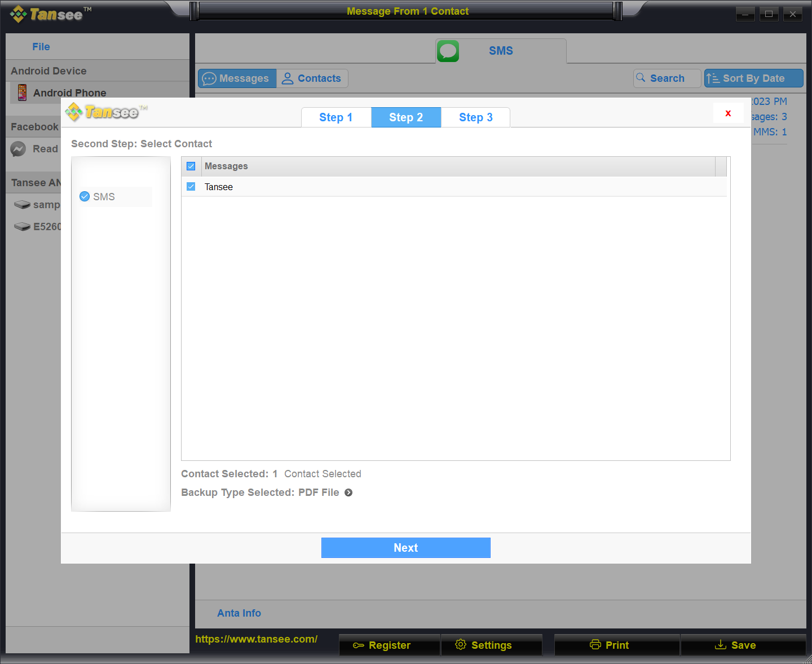Click the Tansee logo in the title bar

point(50,14)
